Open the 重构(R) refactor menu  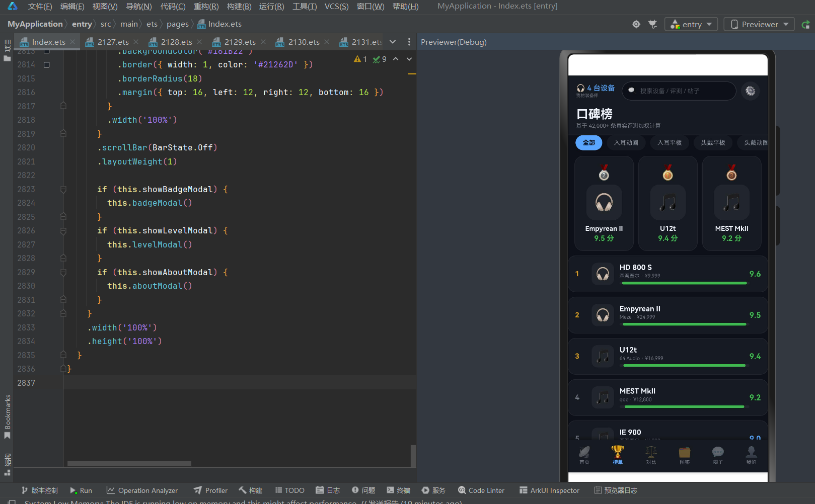pyautogui.click(x=206, y=6)
